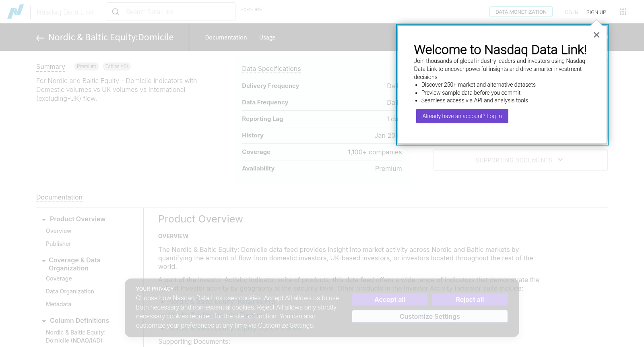Screen dimensions: 644x347
Task: Switch to the Usage tab
Action: (267, 37)
